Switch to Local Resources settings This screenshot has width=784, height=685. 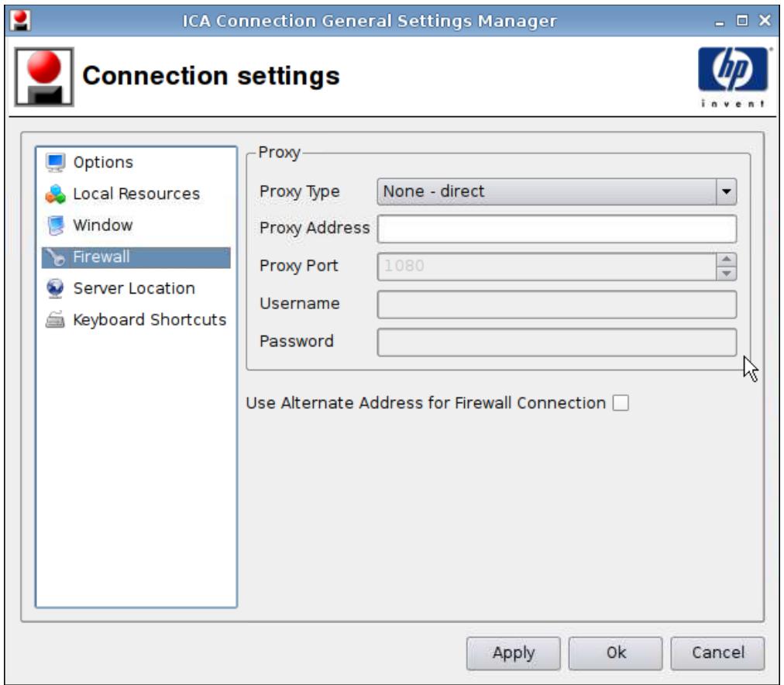point(136,194)
